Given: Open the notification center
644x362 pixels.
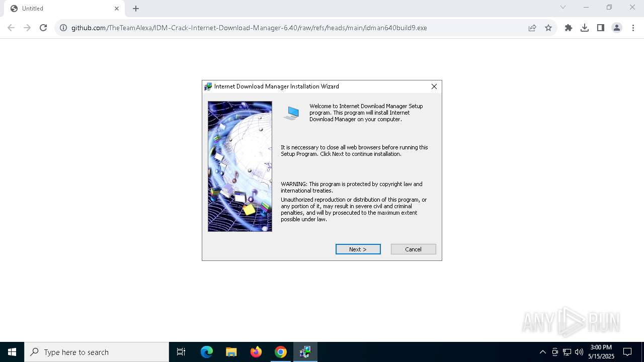Looking at the screenshot, I should (x=627, y=352).
